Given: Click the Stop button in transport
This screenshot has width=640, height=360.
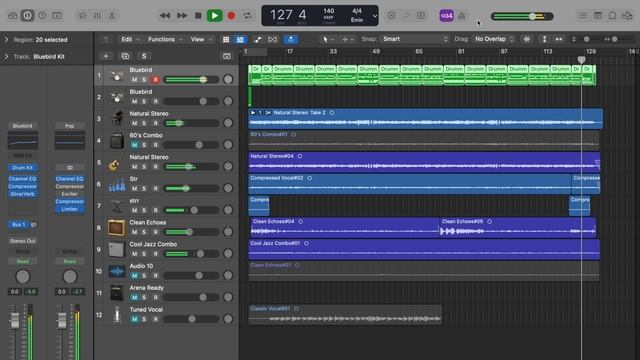Looking at the screenshot, I should [198, 16].
